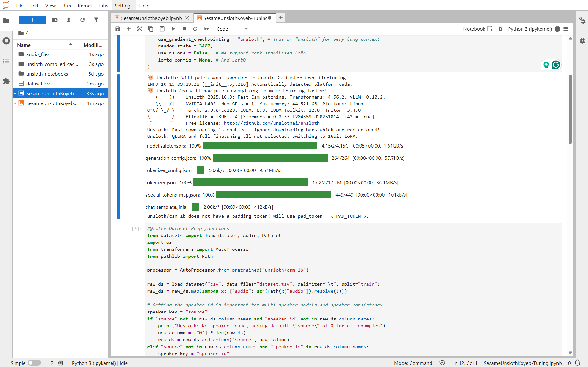Open dataset.tsv from the file browser

tap(38, 83)
